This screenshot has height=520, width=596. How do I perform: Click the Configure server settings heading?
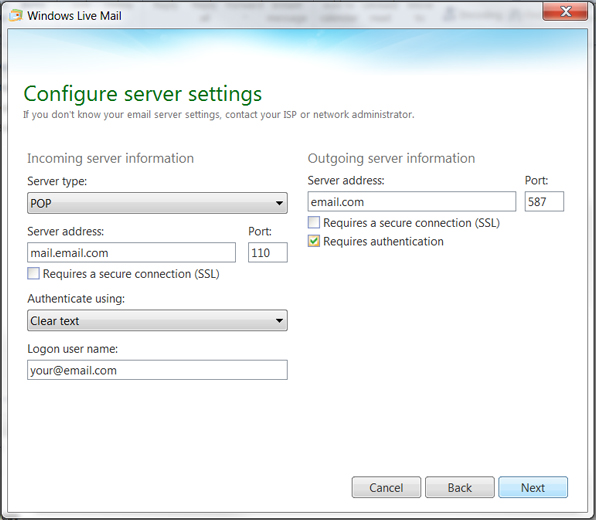(143, 94)
